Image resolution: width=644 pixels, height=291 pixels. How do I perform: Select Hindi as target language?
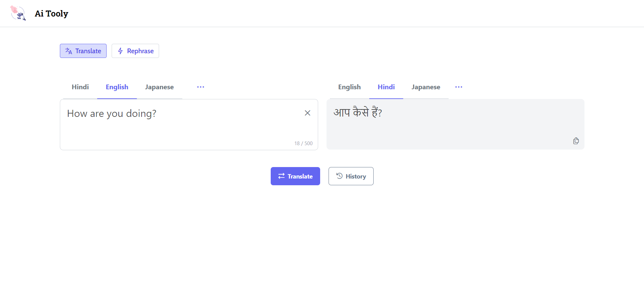(386, 87)
